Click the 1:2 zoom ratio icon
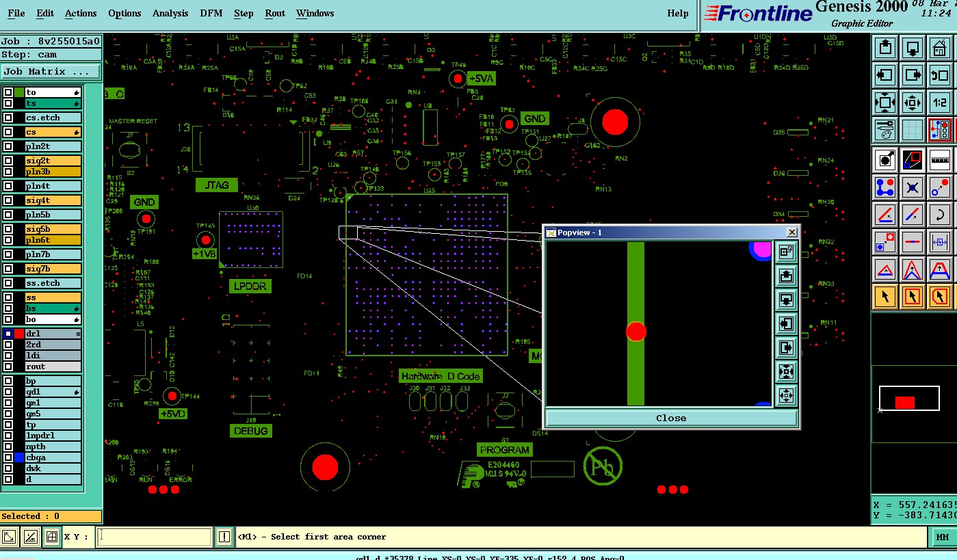 (x=940, y=103)
